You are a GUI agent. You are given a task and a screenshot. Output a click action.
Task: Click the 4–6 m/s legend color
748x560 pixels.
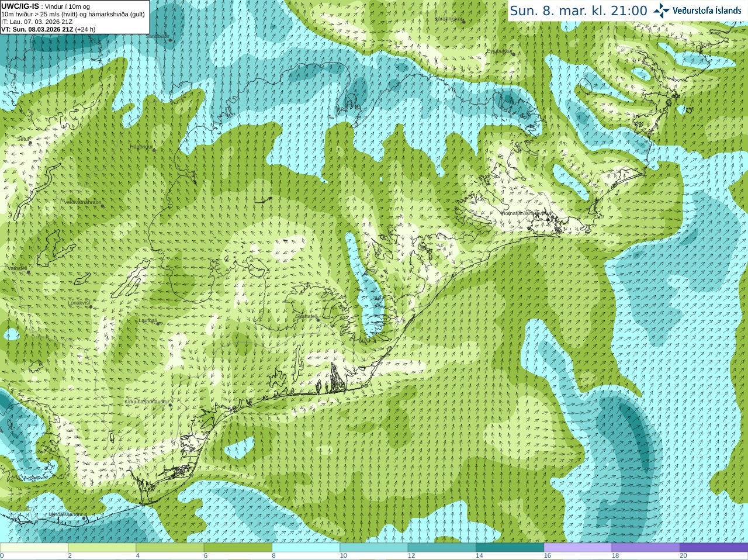(x=169, y=548)
